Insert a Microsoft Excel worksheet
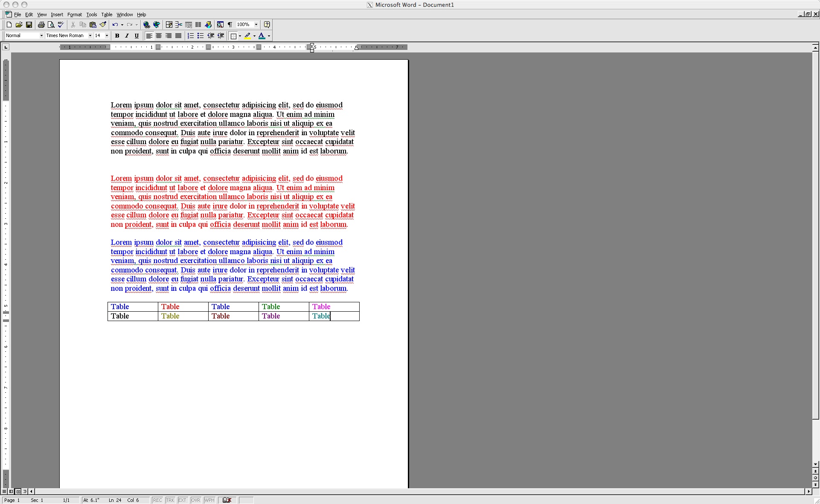This screenshot has width=820, height=504. click(188, 25)
